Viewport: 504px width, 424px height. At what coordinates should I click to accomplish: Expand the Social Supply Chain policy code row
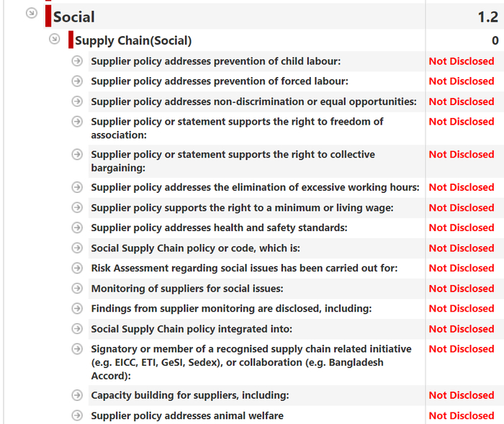pyautogui.click(x=77, y=248)
